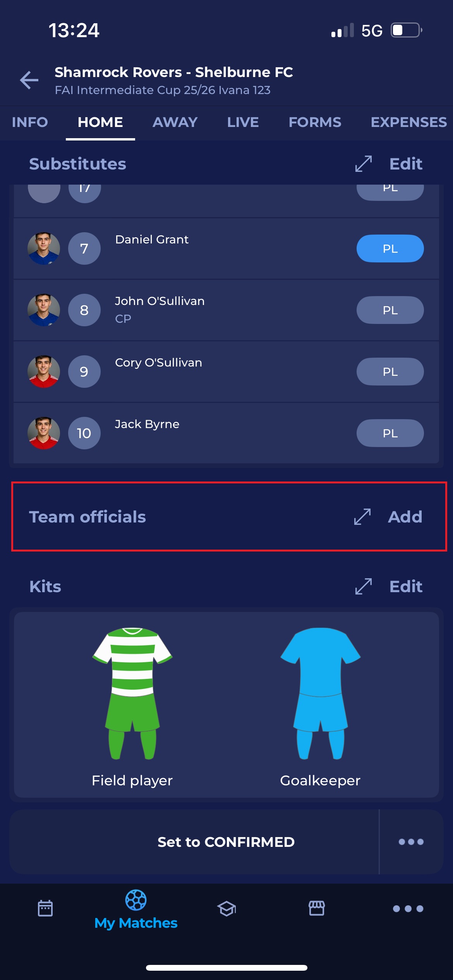Open the bottom navigation more dots menu
The width and height of the screenshot is (453, 980).
pyautogui.click(x=408, y=908)
